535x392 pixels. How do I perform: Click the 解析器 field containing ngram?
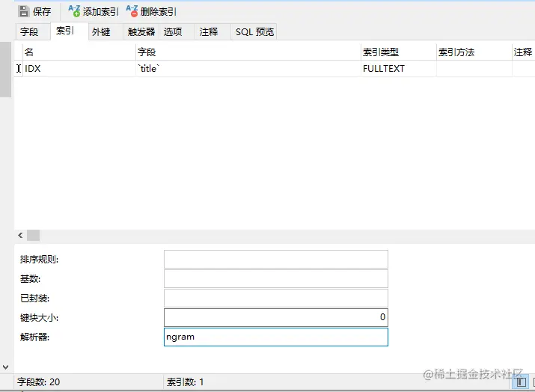click(275, 337)
